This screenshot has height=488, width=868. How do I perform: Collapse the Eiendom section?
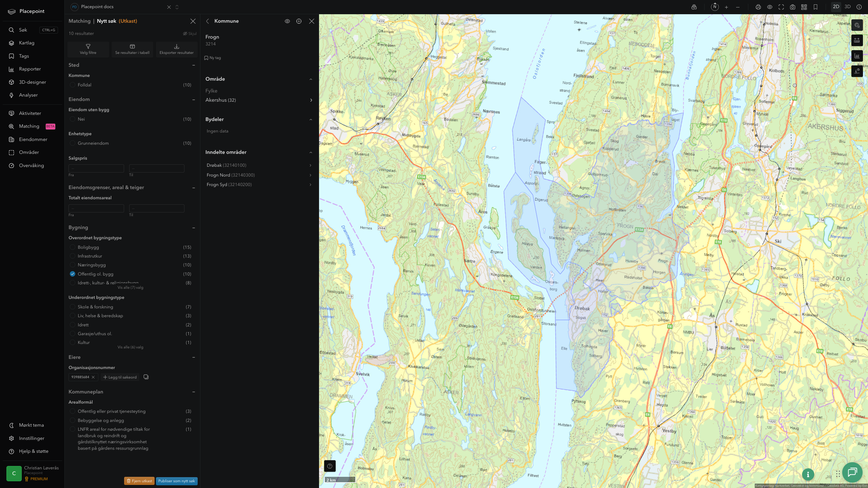point(194,100)
